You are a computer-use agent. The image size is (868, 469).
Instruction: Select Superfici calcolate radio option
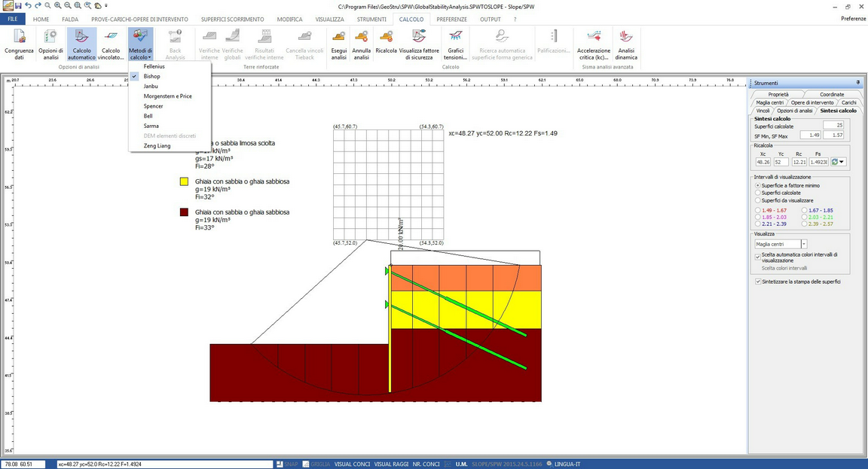click(x=758, y=193)
